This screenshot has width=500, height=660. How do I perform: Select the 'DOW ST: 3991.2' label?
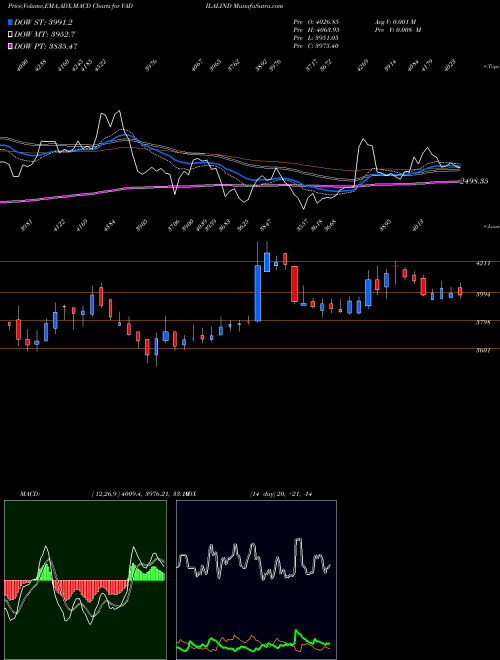(43, 22)
